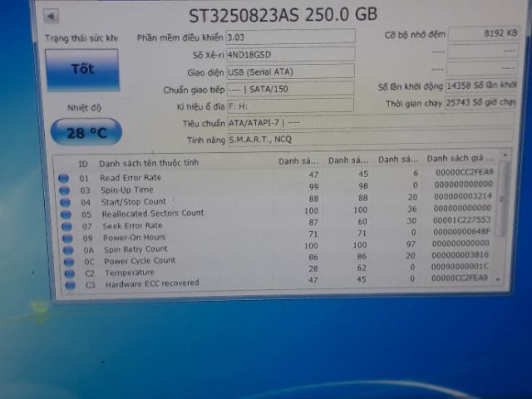Click the raw value 000000003816
Viewport: 532px width, 399px height.
click(460, 255)
